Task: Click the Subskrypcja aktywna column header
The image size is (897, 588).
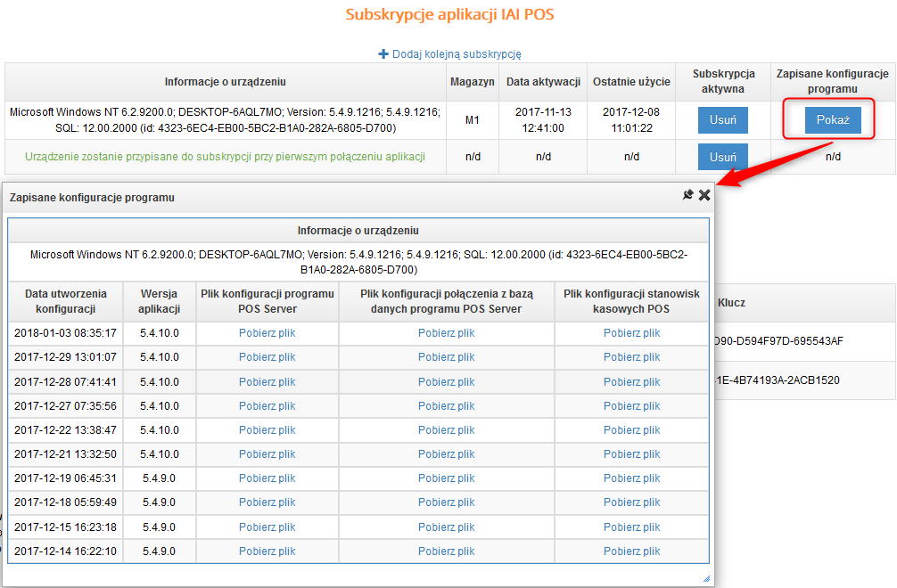Action: pos(723,81)
